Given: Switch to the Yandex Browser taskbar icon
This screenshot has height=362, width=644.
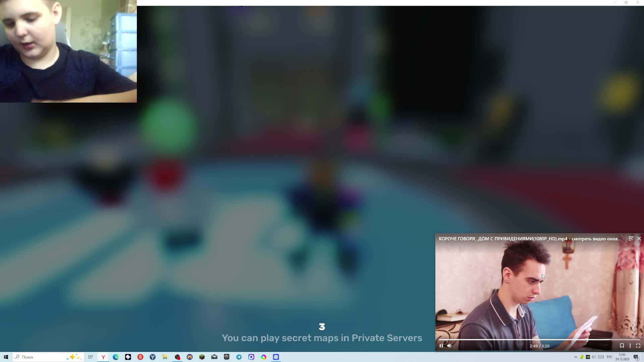Looking at the screenshot, I should point(103,357).
